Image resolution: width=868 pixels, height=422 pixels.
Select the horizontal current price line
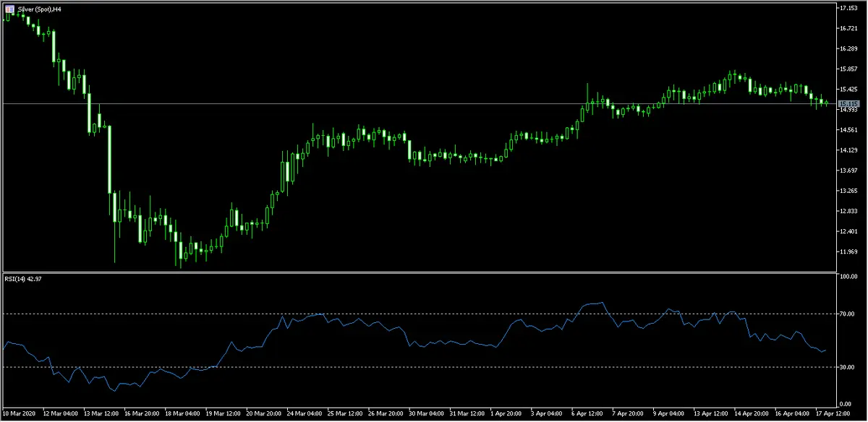point(434,104)
